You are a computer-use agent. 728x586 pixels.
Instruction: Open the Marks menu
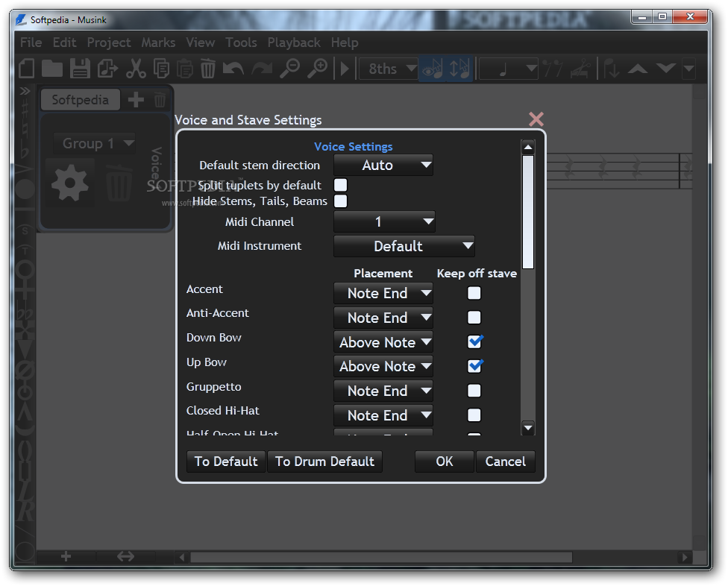[x=158, y=42]
